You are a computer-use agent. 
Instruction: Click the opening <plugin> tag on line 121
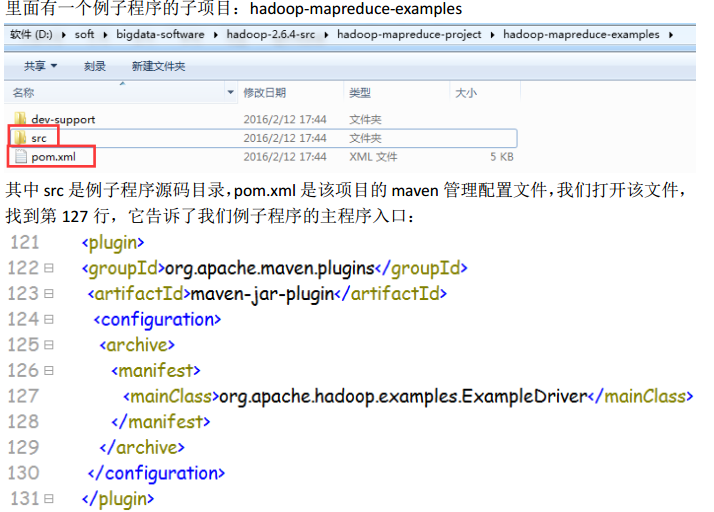pos(113,243)
